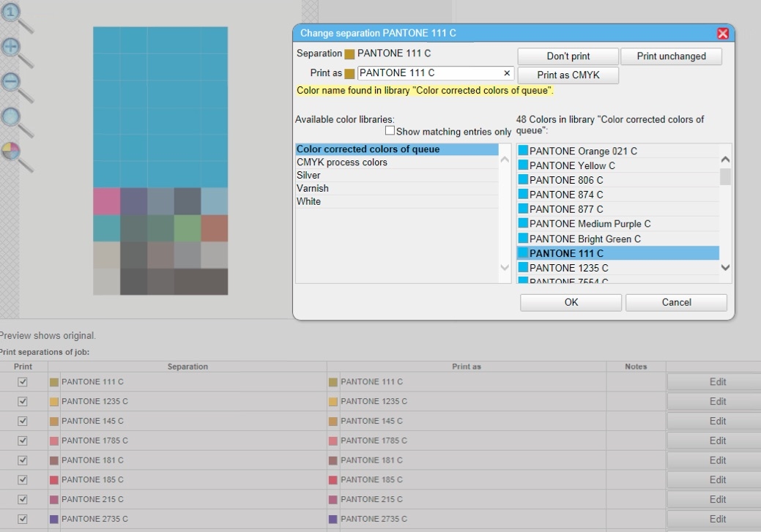
Task: Click PANTONE 1785 C in Separation column
Action: click(94, 441)
